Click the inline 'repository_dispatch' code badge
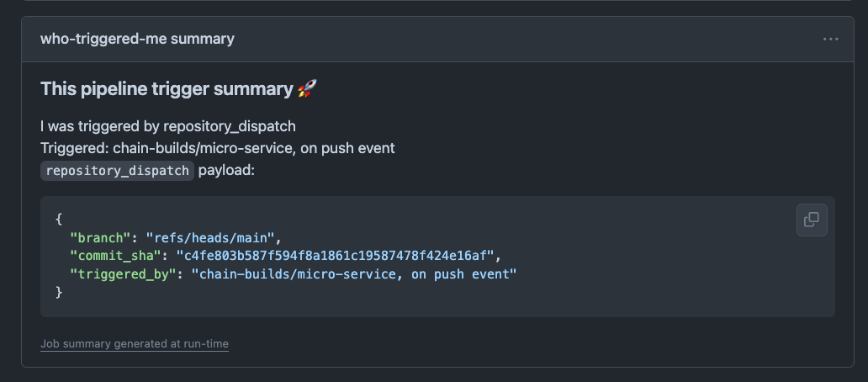 (118, 170)
